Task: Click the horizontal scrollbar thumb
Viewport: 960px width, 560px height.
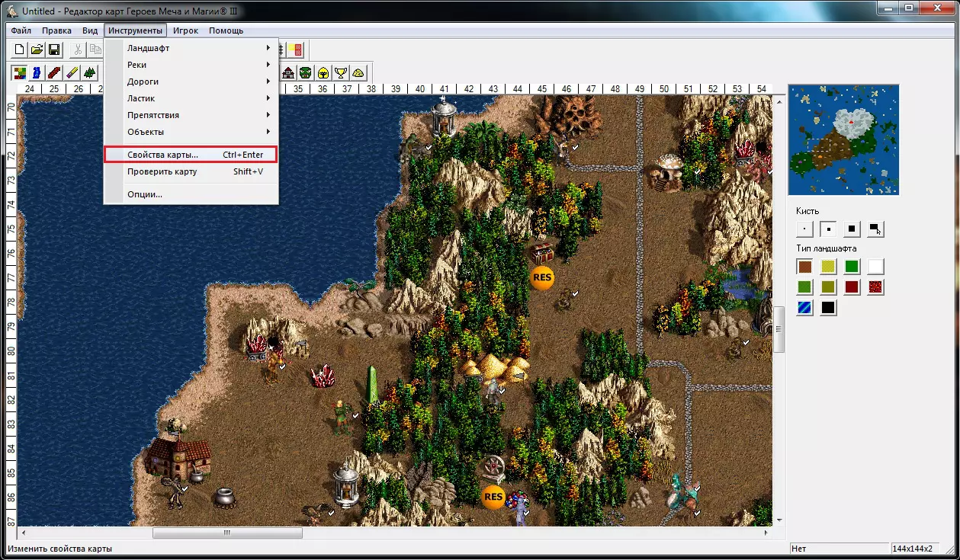Action: 226,533
